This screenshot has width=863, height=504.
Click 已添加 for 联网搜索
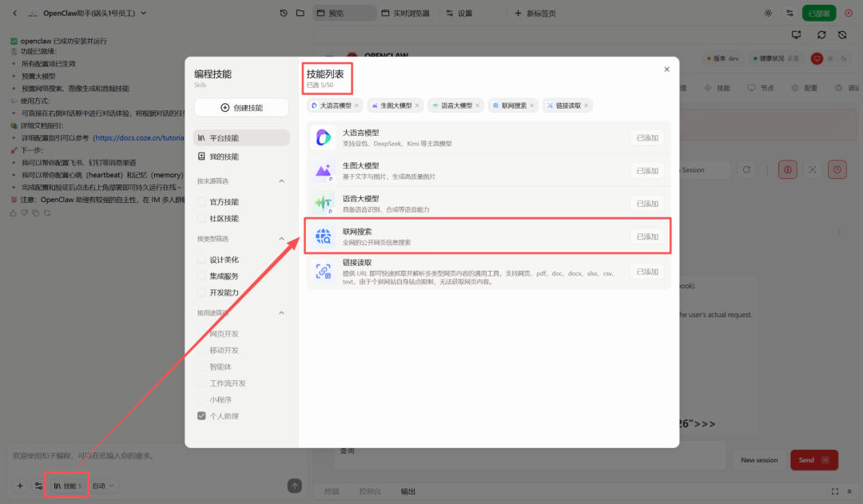point(647,236)
